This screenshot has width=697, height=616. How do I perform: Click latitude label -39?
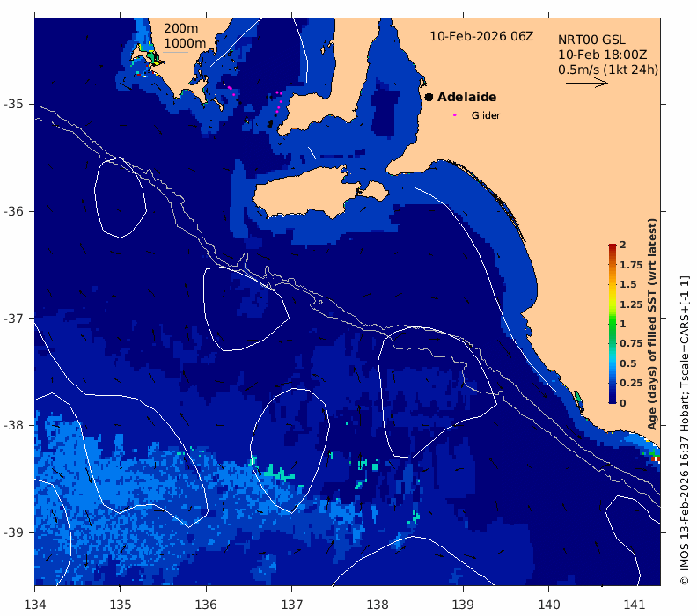click(13, 532)
